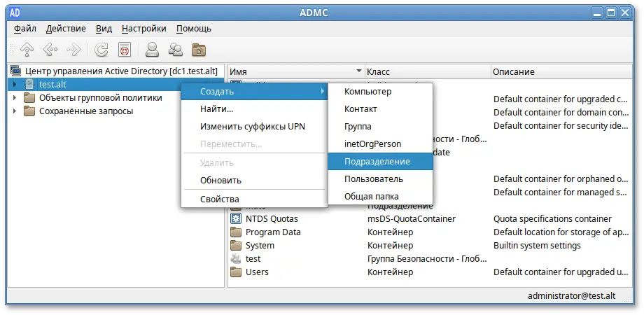
Task: Create a Группа object
Action: coord(380,127)
